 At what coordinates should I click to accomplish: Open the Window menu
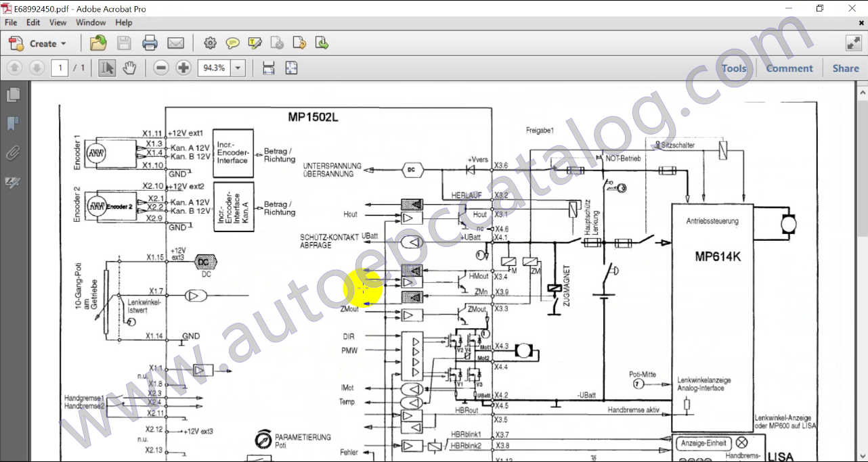[90, 22]
